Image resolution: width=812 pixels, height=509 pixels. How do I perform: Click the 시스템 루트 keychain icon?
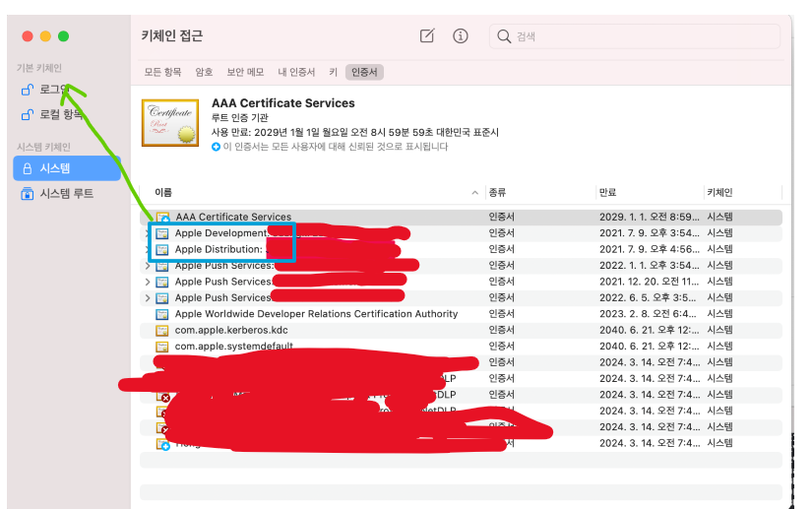27,194
